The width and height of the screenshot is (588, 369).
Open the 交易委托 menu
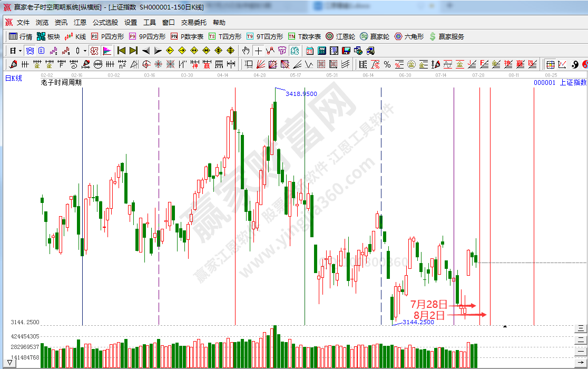point(194,23)
